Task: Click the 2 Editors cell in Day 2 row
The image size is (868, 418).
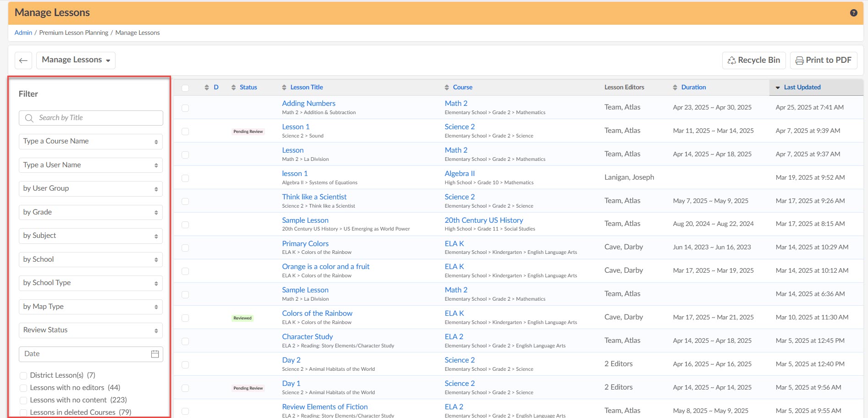Action: coord(619,364)
